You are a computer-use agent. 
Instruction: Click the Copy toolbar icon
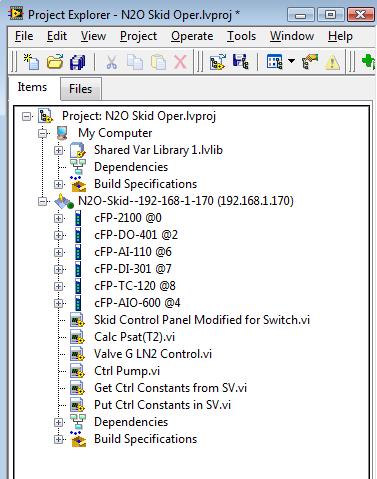coord(135,62)
